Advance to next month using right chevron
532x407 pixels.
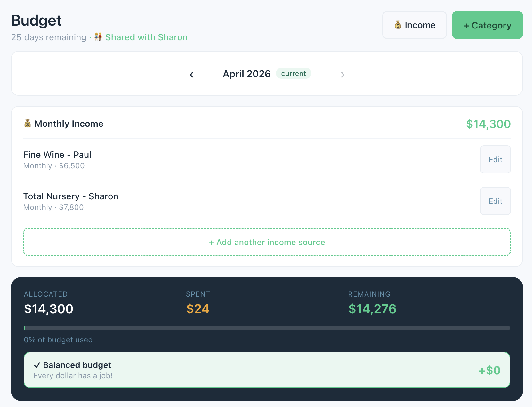[343, 75]
